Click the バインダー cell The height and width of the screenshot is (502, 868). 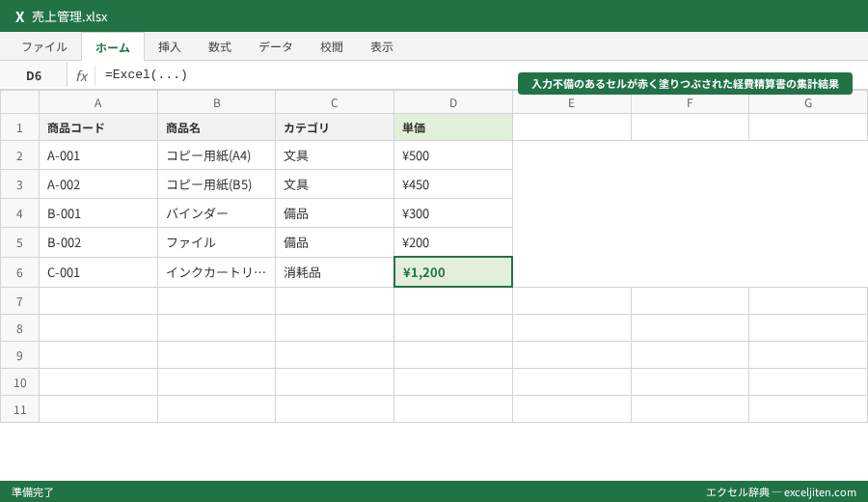(x=216, y=212)
